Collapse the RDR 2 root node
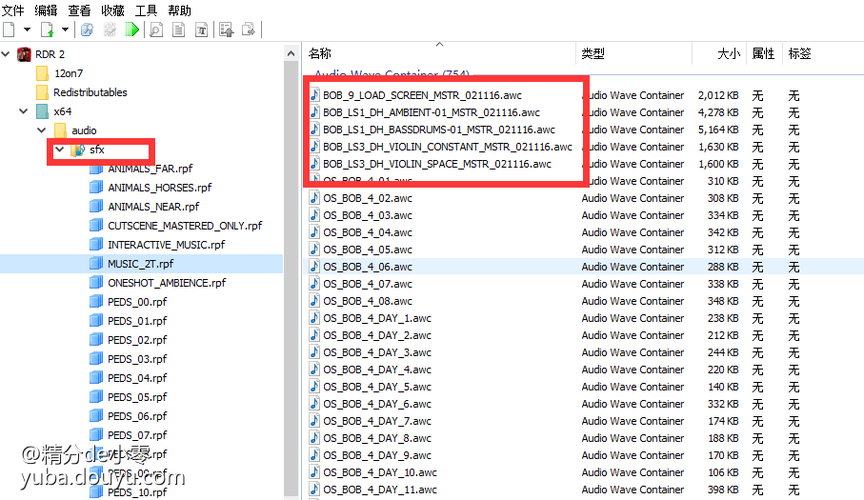Screen dimensions: 864x500 coord(6,54)
